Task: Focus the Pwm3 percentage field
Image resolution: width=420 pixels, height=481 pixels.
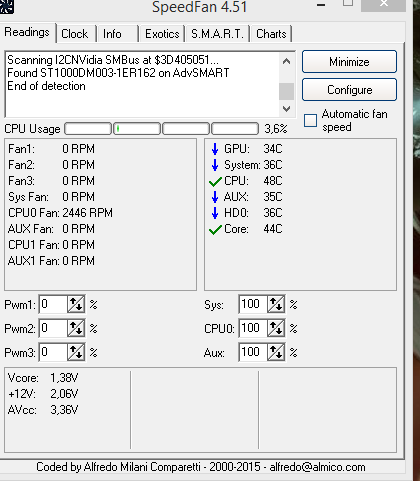Action: (x=53, y=352)
